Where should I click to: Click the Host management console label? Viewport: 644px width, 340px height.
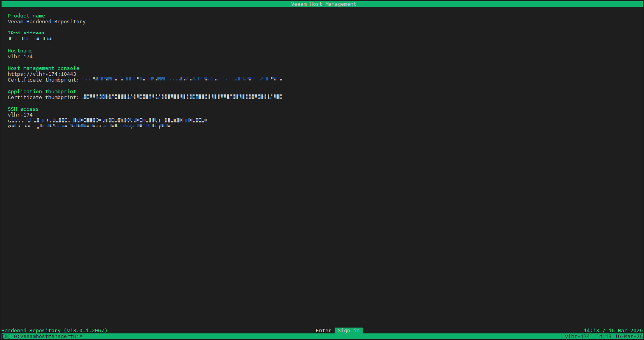coord(44,68)
